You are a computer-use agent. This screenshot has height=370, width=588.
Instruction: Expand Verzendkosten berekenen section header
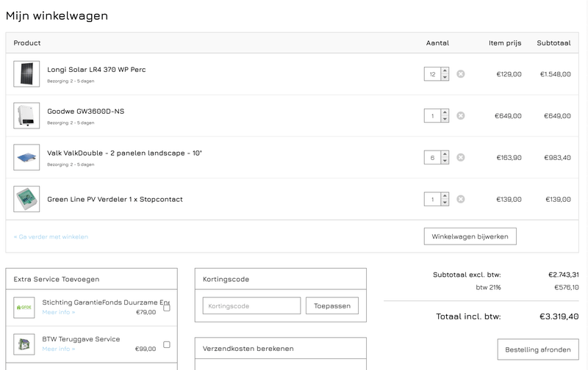[x=281, y=348]
